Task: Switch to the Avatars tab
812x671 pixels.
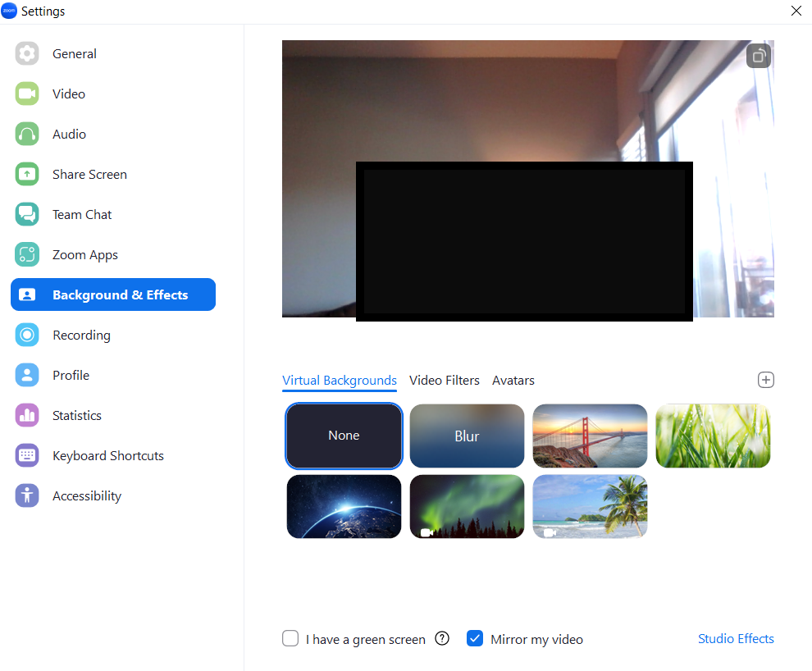Action: coord(513,381)
